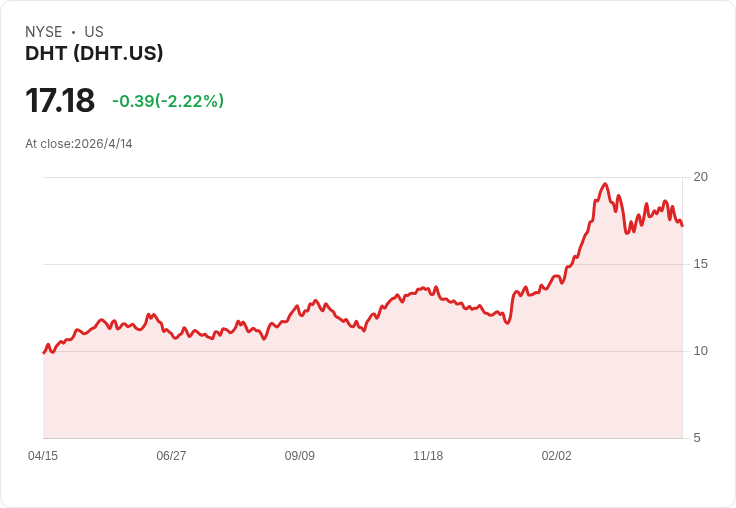Click the 17.18 closing price
Screen dimensions: 736x508
click(x=60, y=101)
